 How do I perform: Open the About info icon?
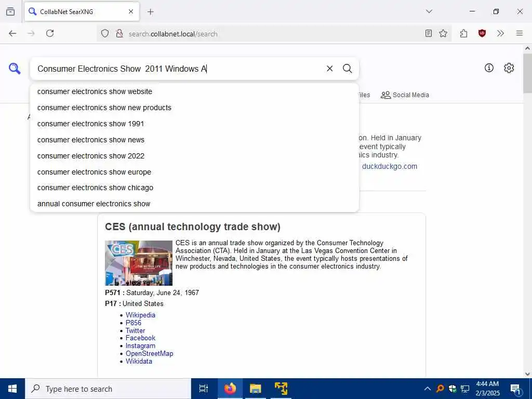489,68
